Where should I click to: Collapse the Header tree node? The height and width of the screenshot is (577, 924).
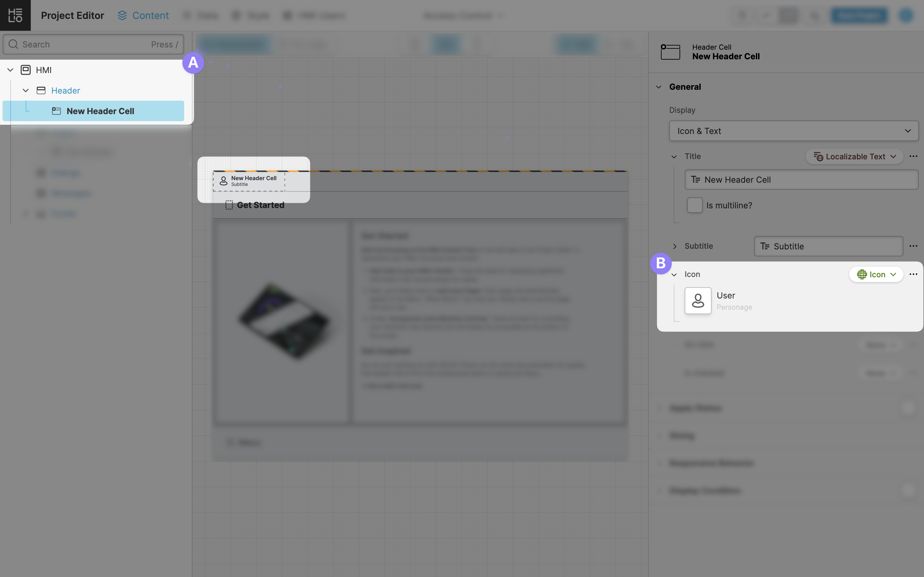[x=26, y=90]
